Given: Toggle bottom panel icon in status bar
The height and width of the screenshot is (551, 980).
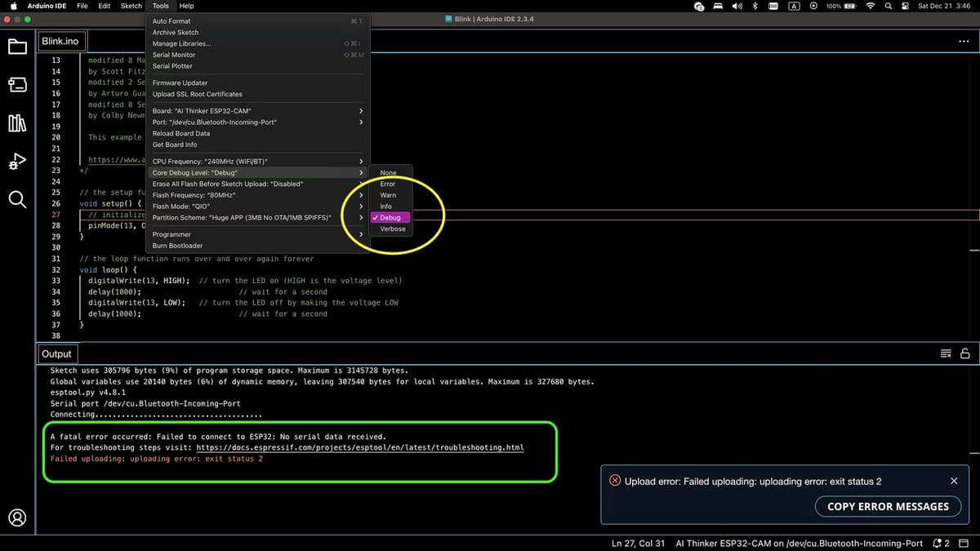Looking at the screenshot, I should 964,543.
